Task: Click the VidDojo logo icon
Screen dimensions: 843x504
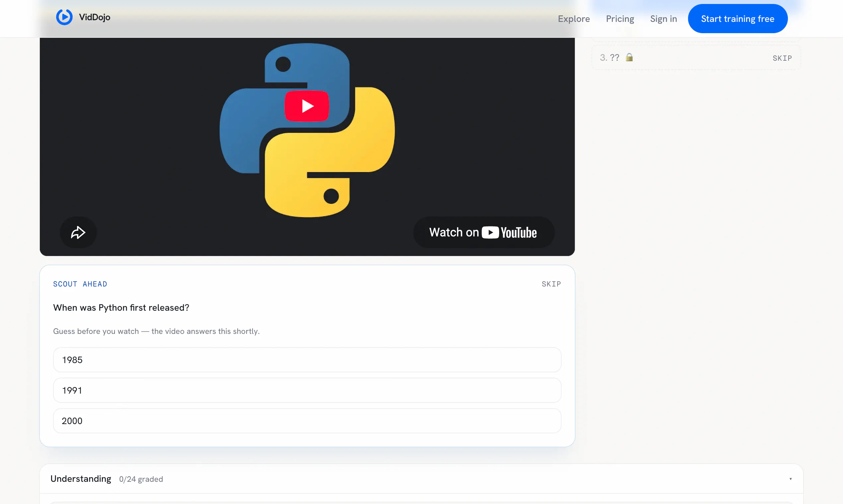Action: tap(64, 17)
